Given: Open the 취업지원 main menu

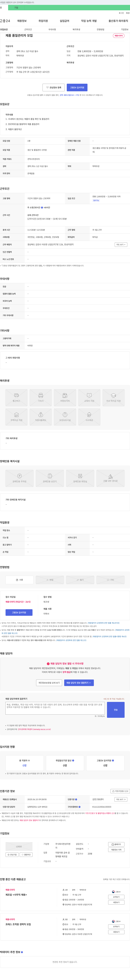Looking at the screenshot, I should [x=43, y=21].
